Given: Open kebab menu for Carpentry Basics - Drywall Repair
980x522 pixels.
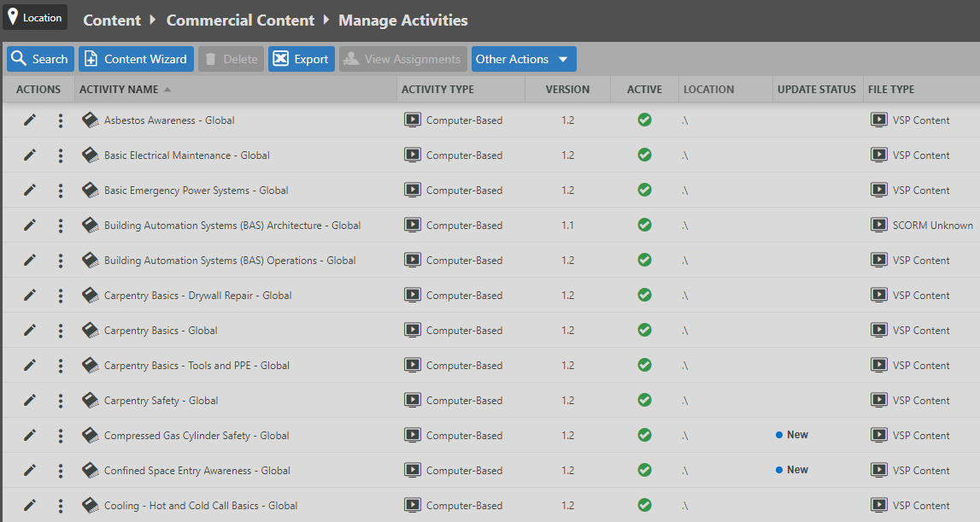Looking at the screenshot, I should click(x=61, y=295).
